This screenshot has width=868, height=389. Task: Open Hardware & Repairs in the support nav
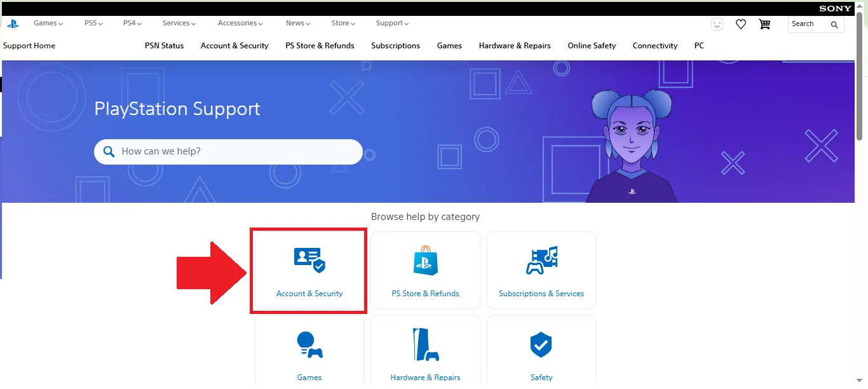coord(515,46)
